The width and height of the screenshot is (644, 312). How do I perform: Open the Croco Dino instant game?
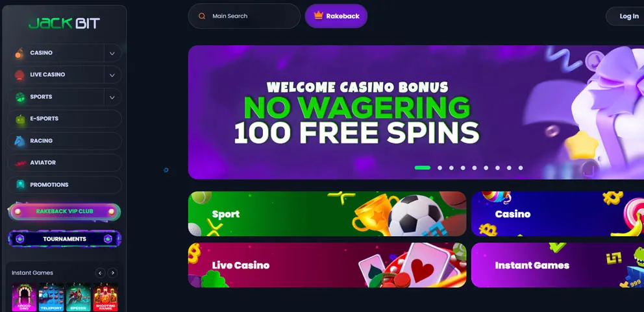click(24, 297)
